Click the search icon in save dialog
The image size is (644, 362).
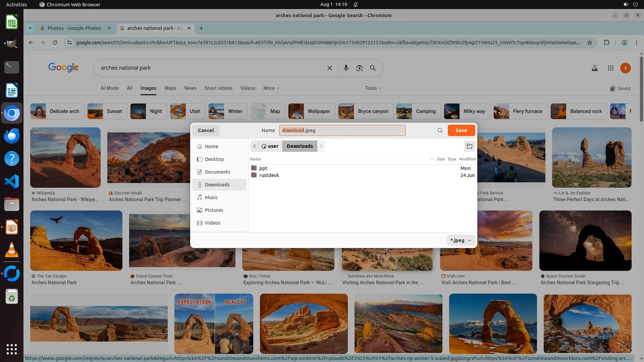(x=440, y=130)
